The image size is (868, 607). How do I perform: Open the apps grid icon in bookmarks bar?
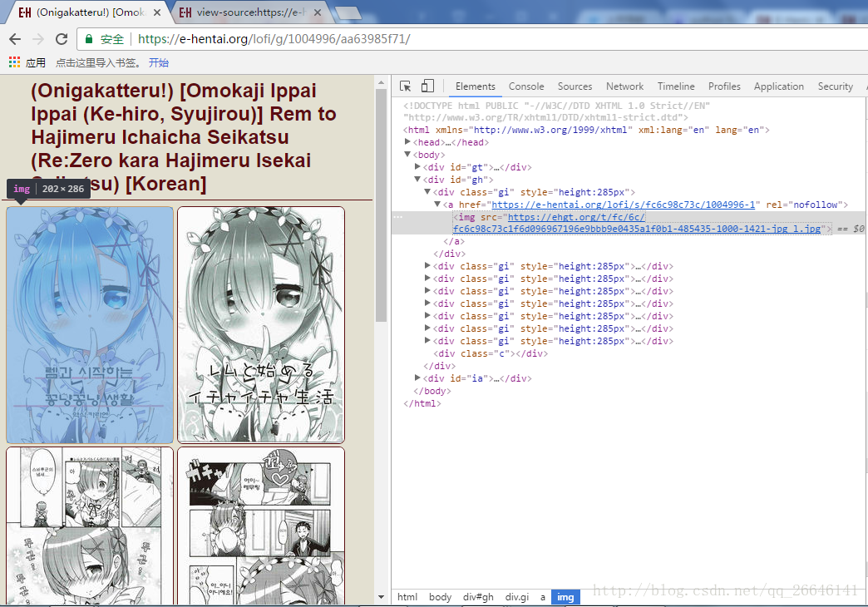[x=14, y=62]
